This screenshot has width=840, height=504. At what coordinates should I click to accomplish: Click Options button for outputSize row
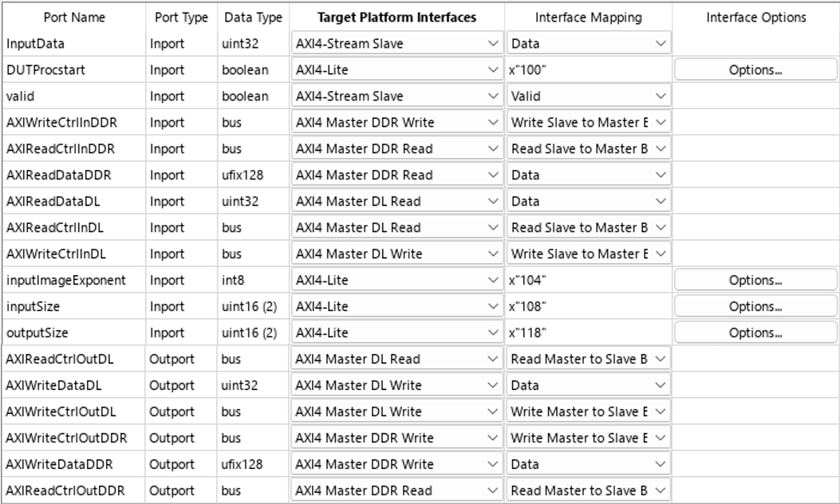[755, 333]
